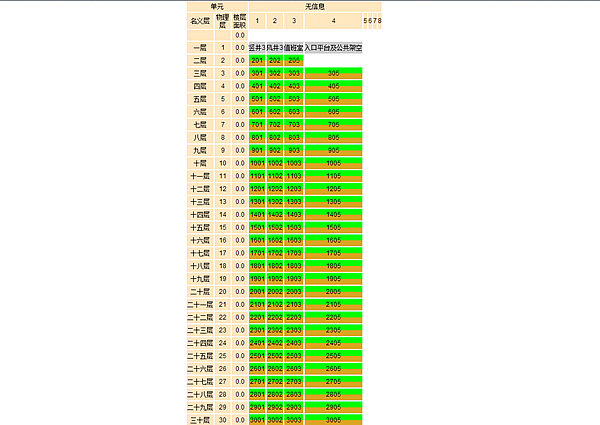The width and height of the screenshot is (600, 425).
Task: Select unit 605
Action: click(x=333, y=112)
